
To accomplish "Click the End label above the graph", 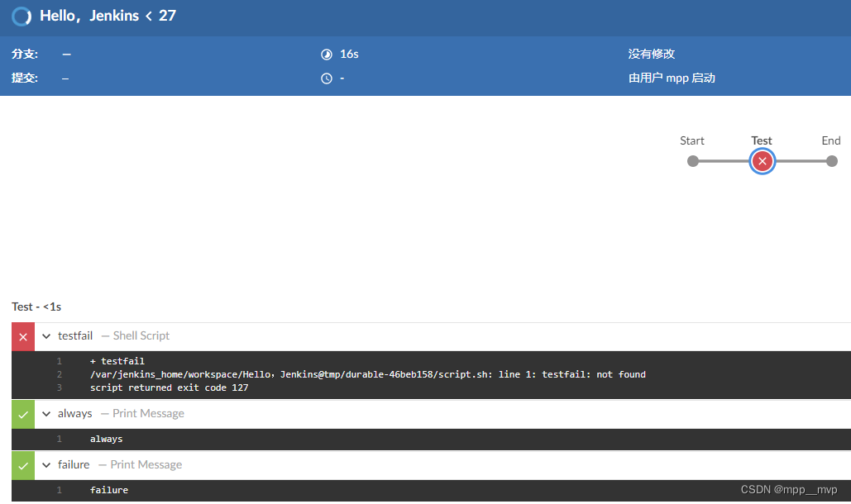I will [831, 141].
